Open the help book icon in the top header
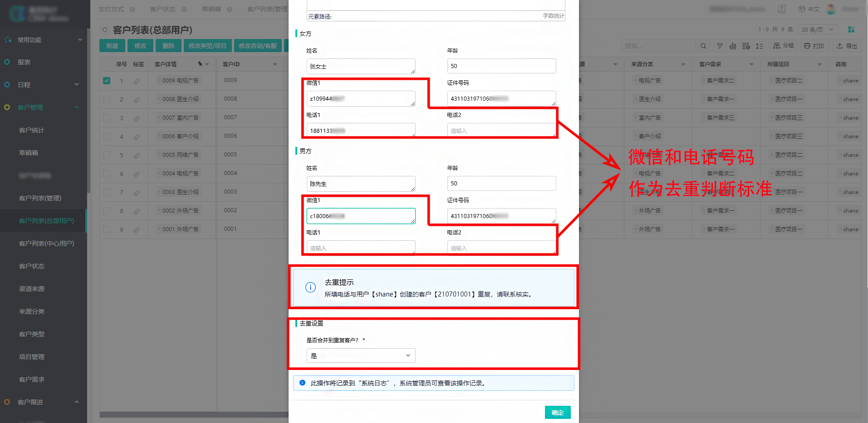The height and width of the screenshot is (423, 868). (x=782, y=9)
